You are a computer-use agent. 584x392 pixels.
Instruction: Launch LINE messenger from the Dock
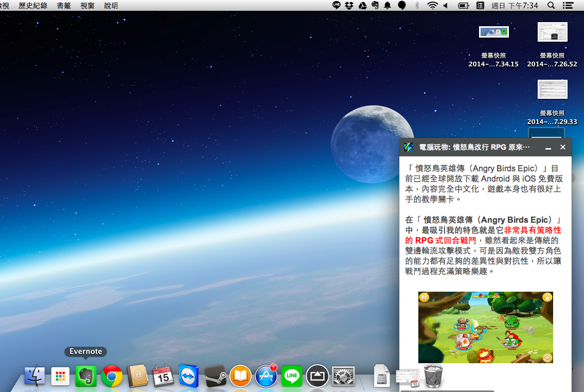point(292,377)
